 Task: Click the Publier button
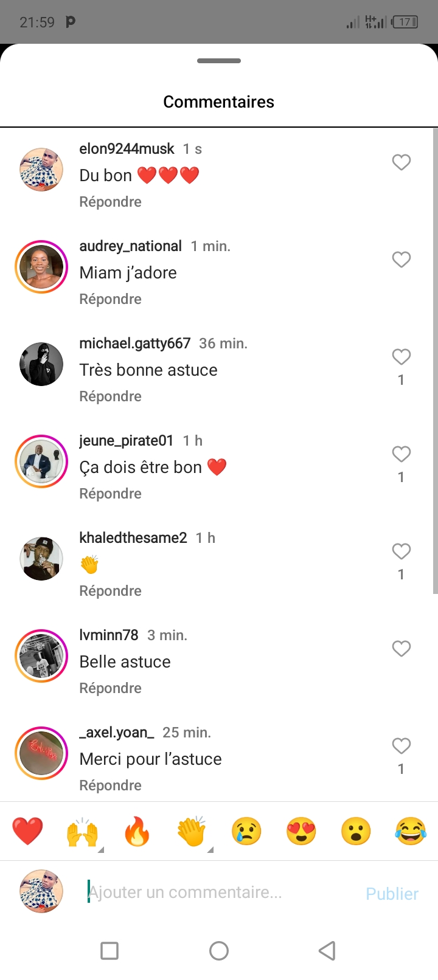(392, 893)
